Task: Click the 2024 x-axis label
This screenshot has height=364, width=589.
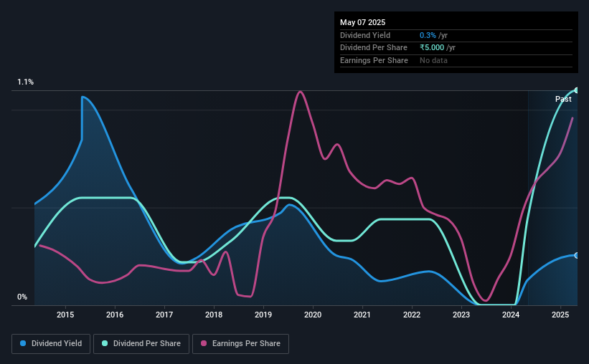Action: (x=511, y=315)
